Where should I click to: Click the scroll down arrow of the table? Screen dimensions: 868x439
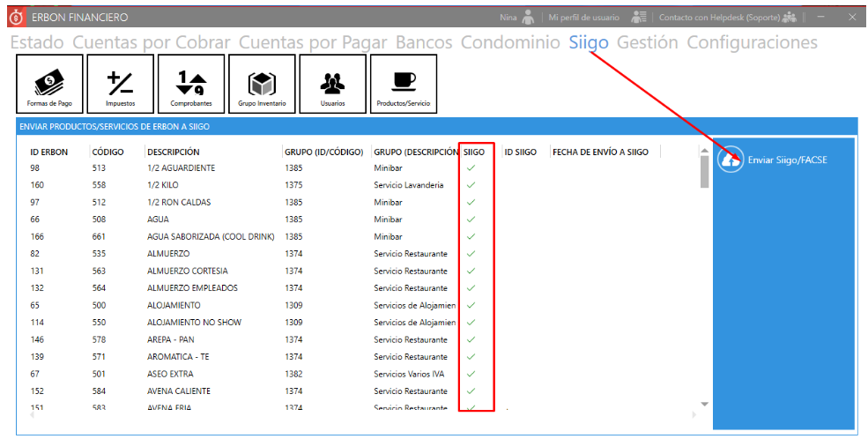click(x=704, y=404)
